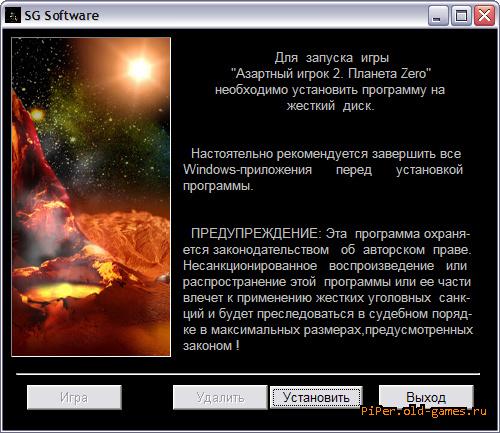Click the PiPer.old-games.ru watermark text
Image resolution: width=500 pixels, height=433 pixels.
[x=424, y=411]
